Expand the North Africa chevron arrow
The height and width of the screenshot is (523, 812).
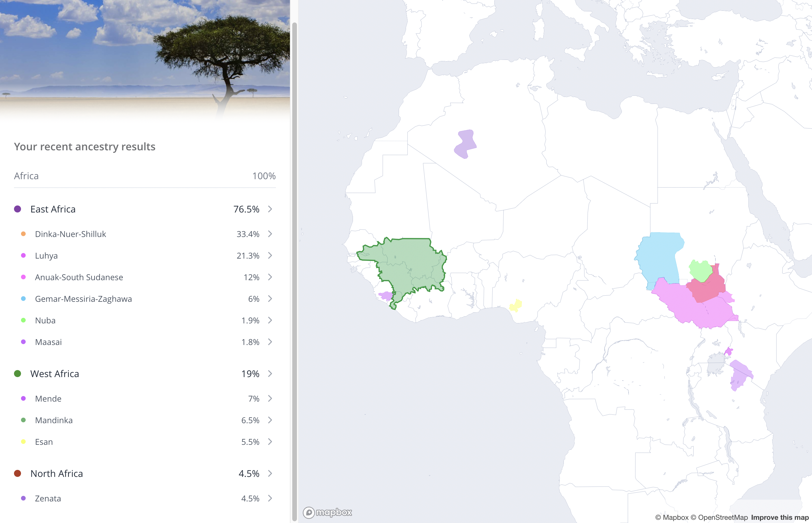pyautogui.click(x=270, y=473)
